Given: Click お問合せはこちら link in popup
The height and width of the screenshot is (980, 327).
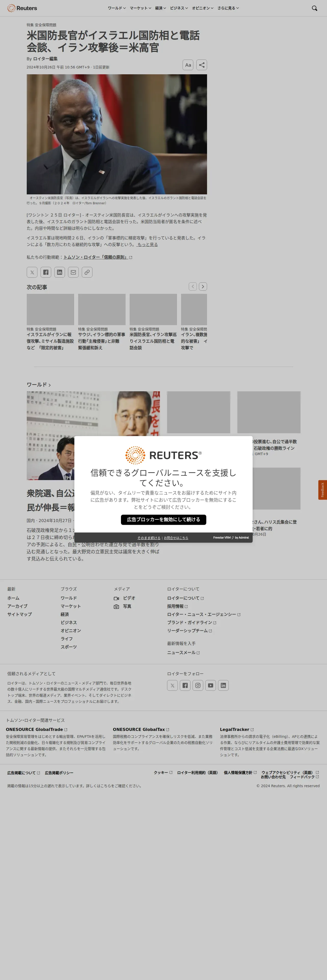Looking at the screenshot, I should (176, 538).
